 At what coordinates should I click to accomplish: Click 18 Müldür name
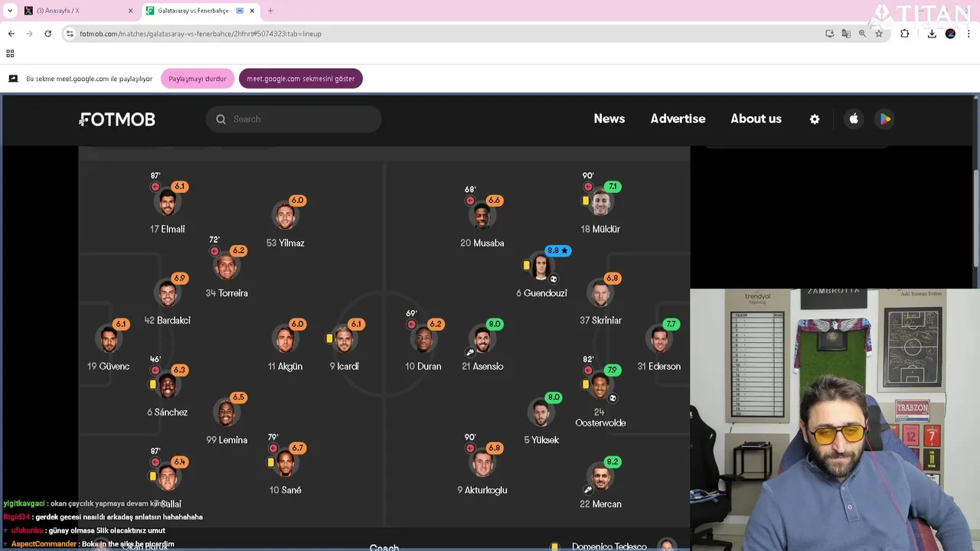pyautogui.click(x=600, y=230)
